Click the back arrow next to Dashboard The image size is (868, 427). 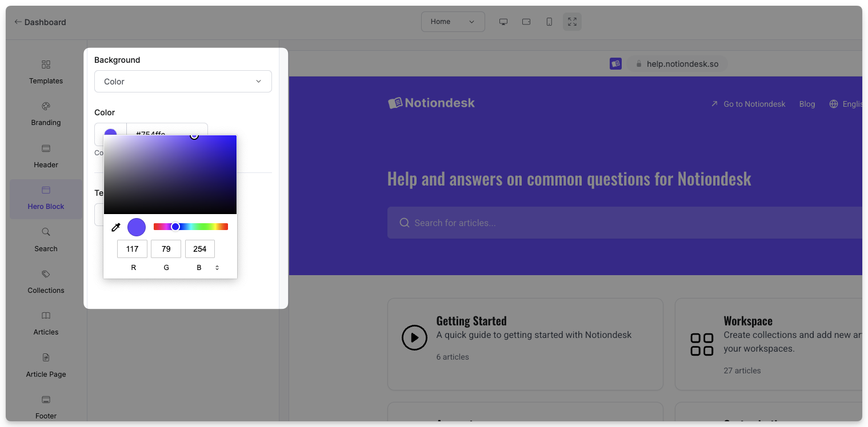(x=18, y=22)
